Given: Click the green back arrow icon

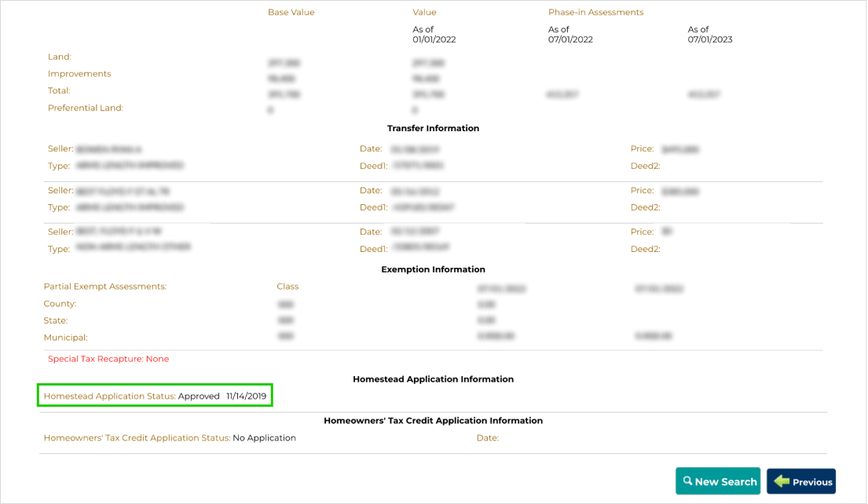Looking at the screenshot, I should pos(781,481).
